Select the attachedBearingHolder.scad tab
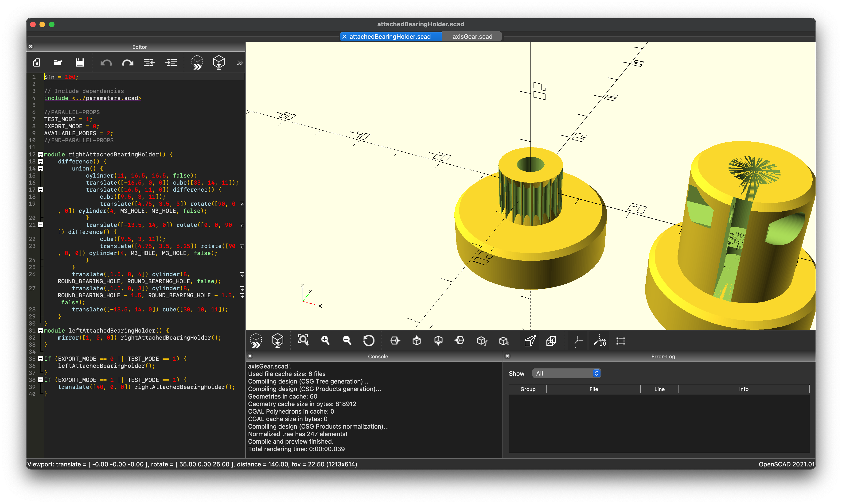This screenshot has height=504, width=842. (x=390, y=37)
